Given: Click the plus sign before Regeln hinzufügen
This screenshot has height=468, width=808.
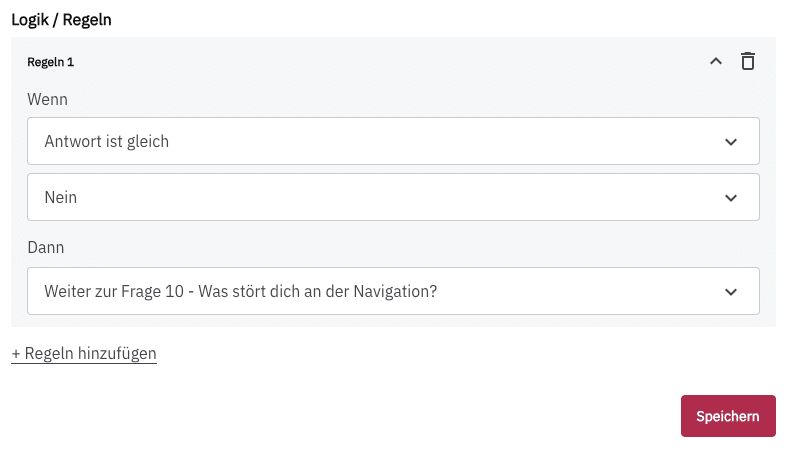Looking at the screenshot, I should 16,353.
